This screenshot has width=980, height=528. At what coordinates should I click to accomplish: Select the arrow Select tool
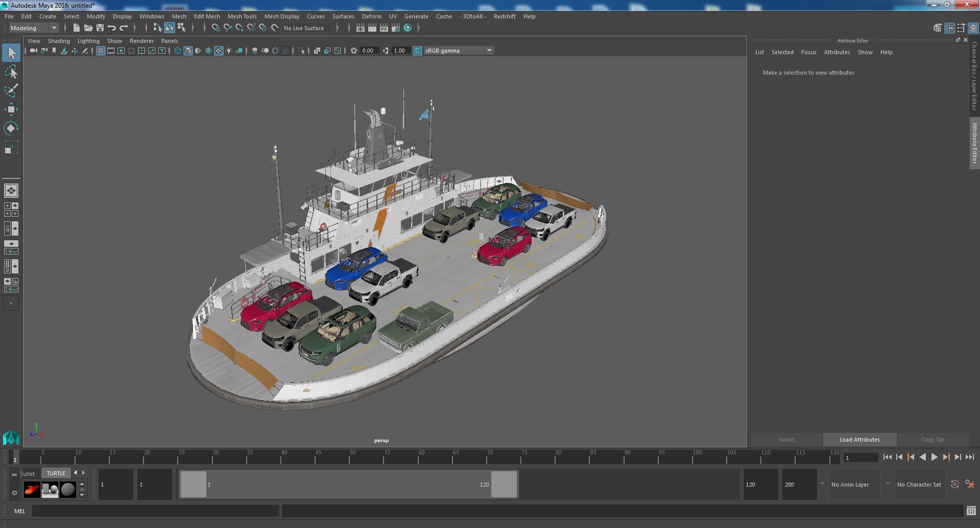click(x=11, y=53)
